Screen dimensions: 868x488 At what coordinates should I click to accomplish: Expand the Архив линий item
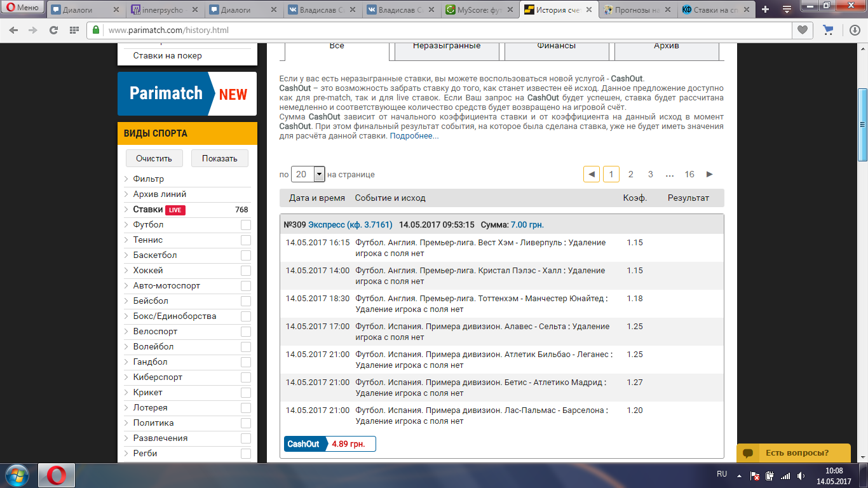(x=159, y=194)
